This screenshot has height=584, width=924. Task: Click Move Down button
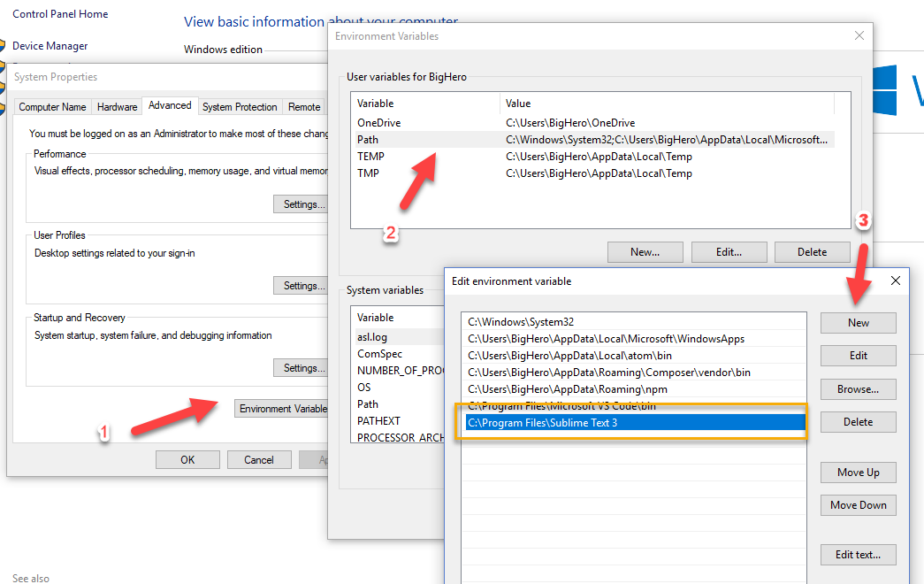click(x=858, y=505)
